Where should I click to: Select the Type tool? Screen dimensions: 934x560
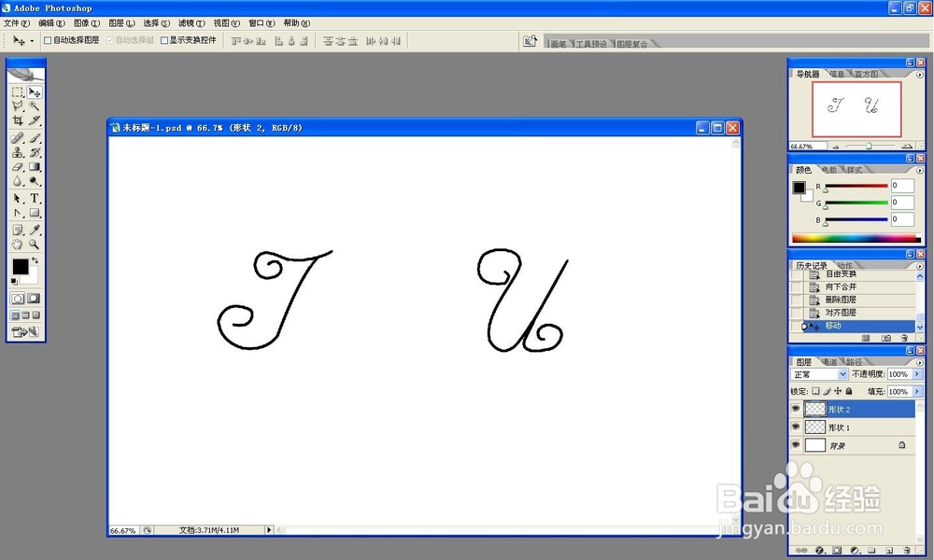35,198
